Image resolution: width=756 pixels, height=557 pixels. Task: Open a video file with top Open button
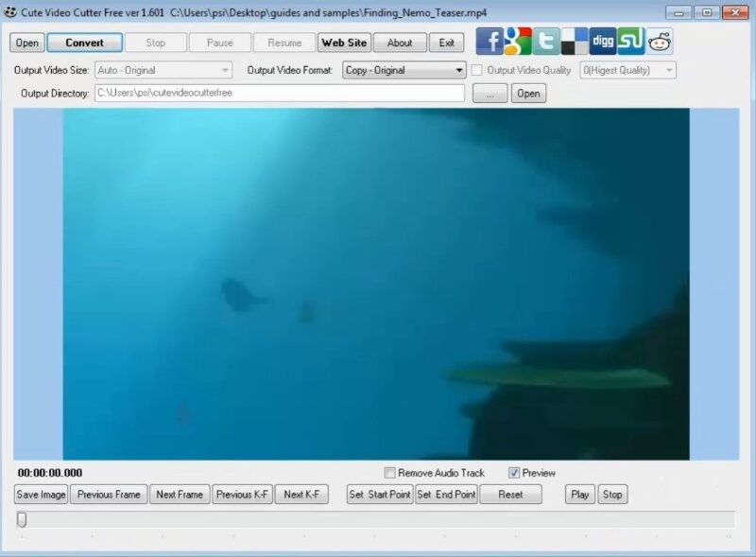(x=27, y=43)
